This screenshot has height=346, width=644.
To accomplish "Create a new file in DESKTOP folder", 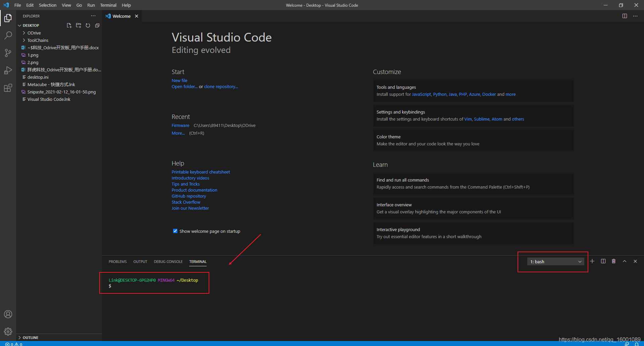I will pyautogui.click(x=69, y=25).
